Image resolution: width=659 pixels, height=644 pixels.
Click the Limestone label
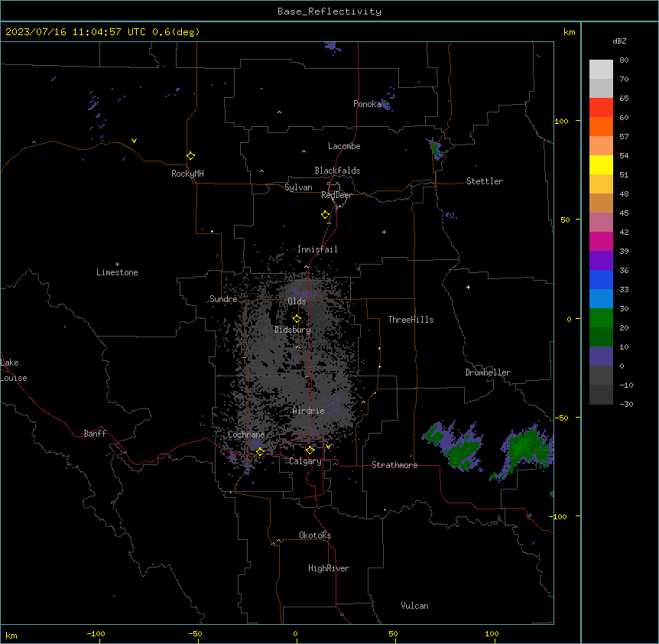(117, 272)
